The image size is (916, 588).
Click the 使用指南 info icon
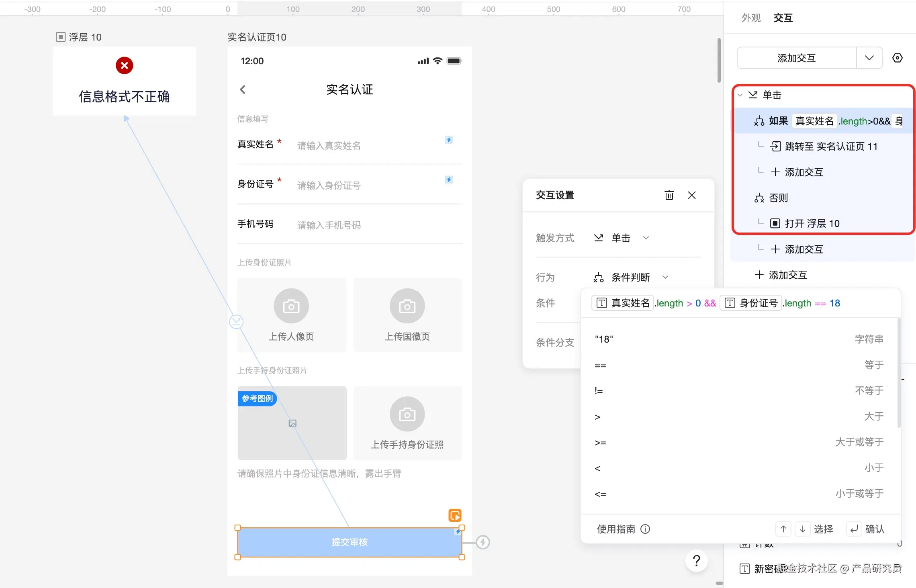[x=645, y=529]
